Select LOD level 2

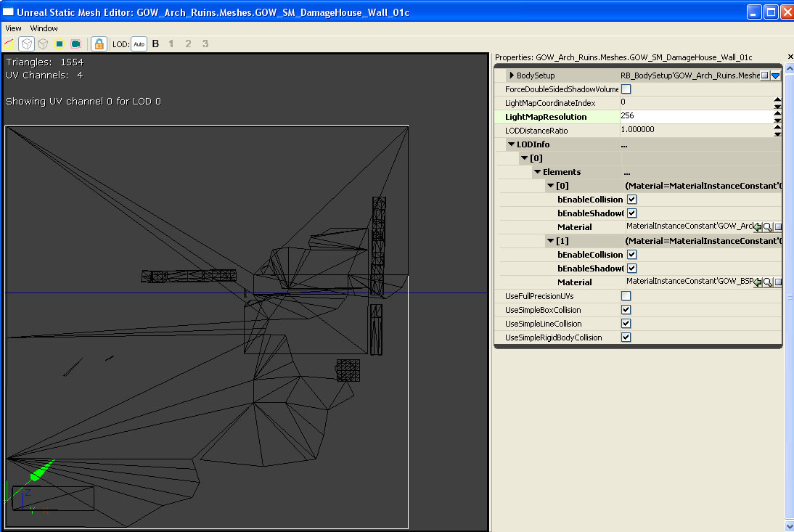point(189,44)
